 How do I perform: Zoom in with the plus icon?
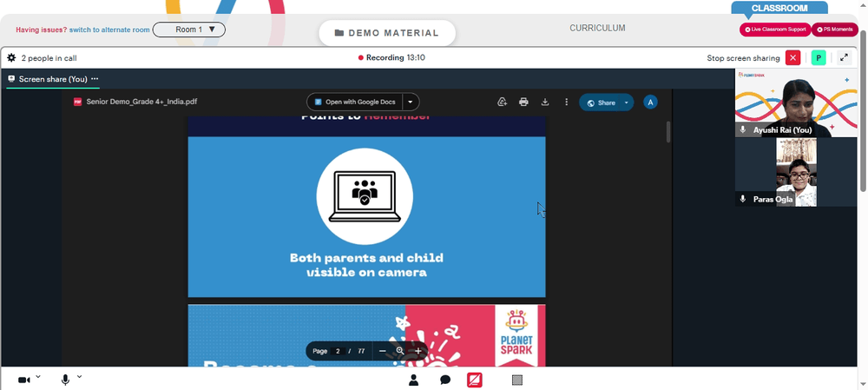[418, 351]
